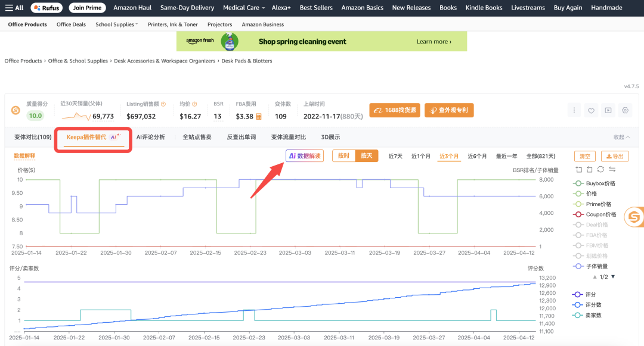
Task: Click the heart favorite icon
Action: tap(591, 110)
